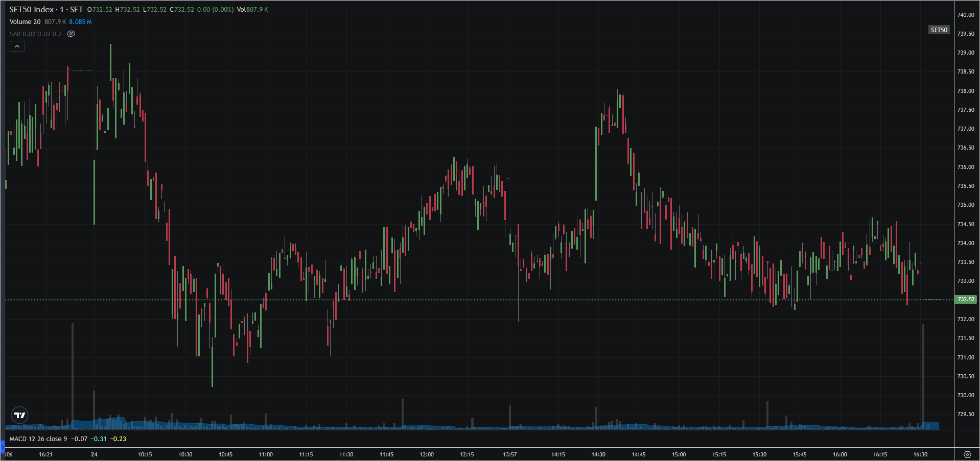The image size is (980, 461).
Task: Click the 15:00 time axis label
Action: coord(679,454)
